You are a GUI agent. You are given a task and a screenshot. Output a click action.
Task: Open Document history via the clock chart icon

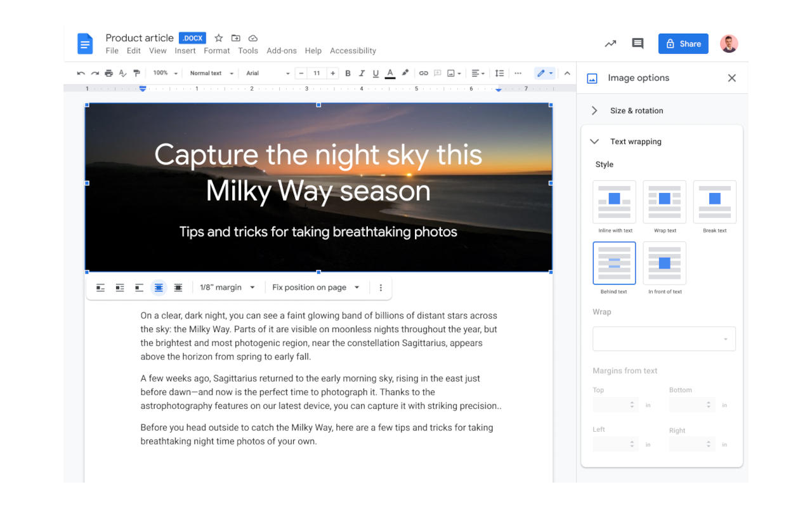(610, 43)
